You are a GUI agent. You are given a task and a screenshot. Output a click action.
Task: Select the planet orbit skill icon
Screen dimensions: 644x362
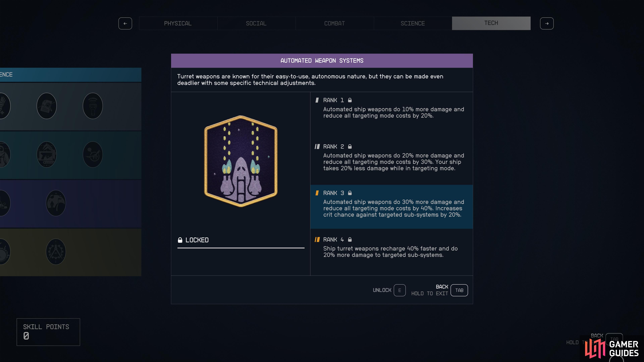(x=93, y=154)
